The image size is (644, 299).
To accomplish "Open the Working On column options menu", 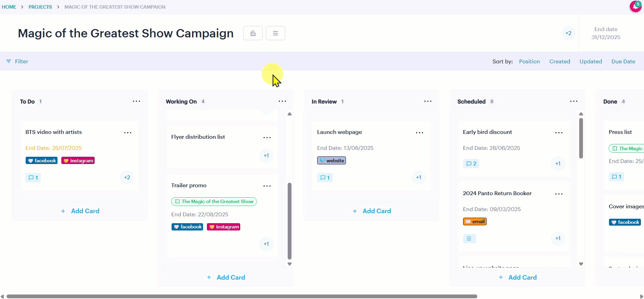I will coord(282,101).
